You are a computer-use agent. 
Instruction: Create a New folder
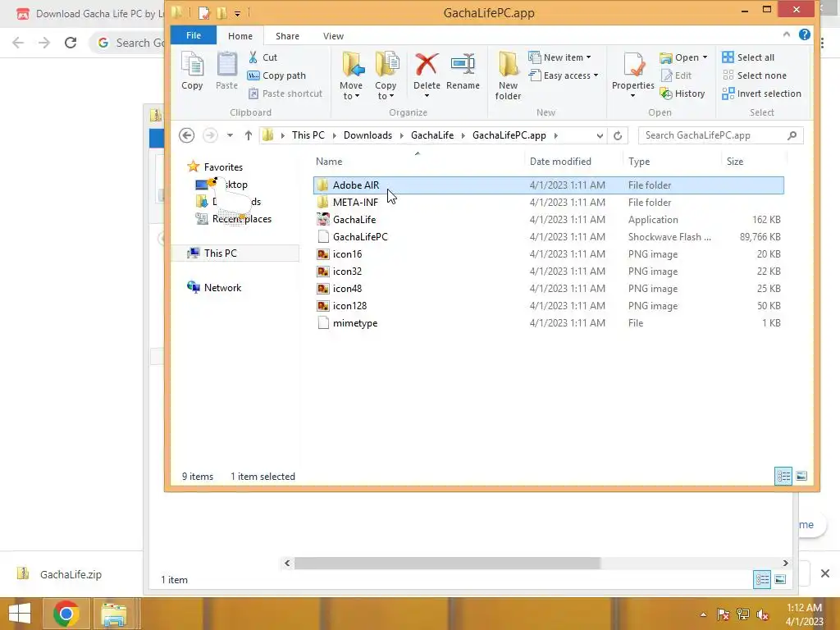(x=508, y=75)
